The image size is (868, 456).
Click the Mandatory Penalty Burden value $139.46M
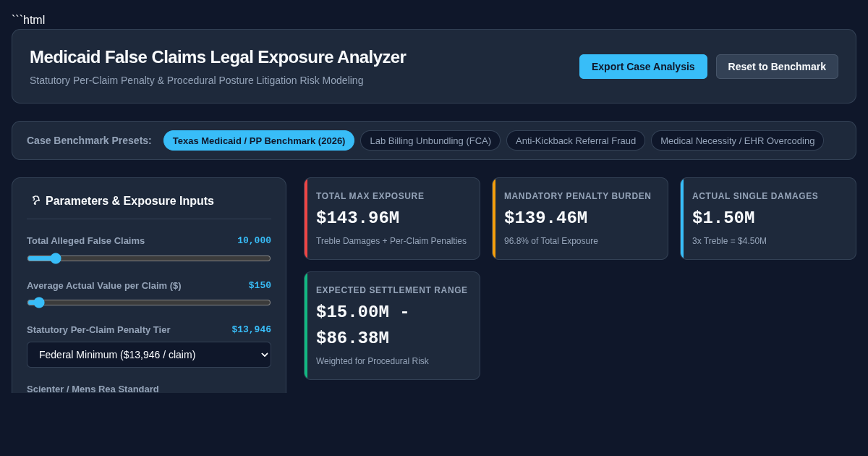545,218
